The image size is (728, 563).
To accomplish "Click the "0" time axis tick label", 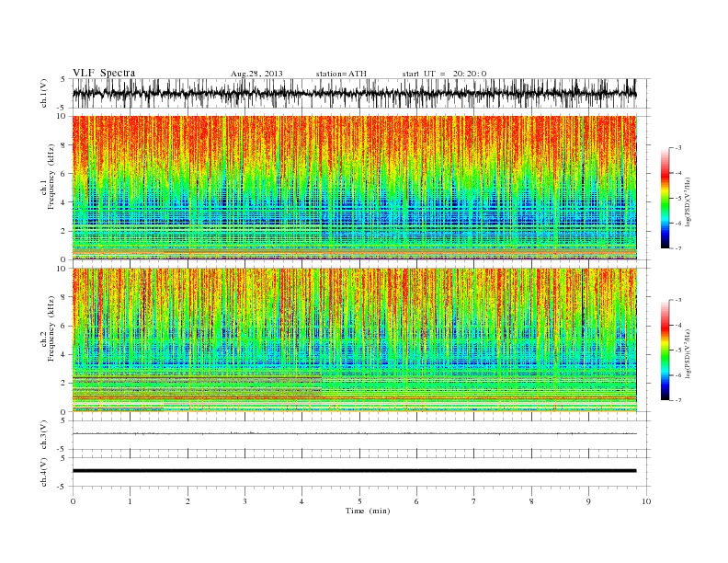I will point(73,501).
